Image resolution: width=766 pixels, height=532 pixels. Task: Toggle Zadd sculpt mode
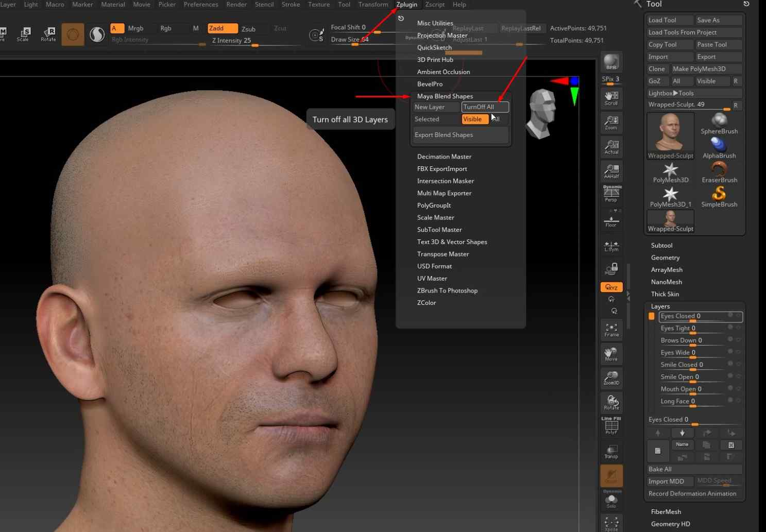click(x=223, y=28)
